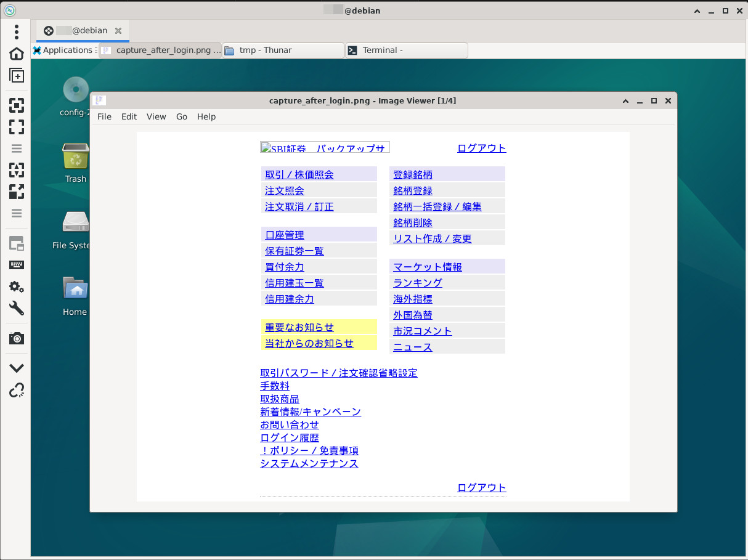Click the Image Viewer window icon
748x560 pixels.
100,100
